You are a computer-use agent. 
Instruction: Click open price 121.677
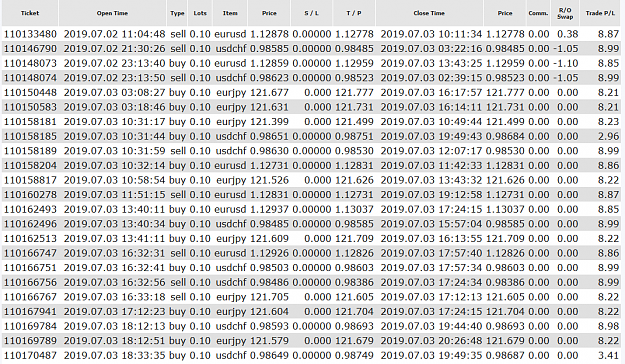269,92
